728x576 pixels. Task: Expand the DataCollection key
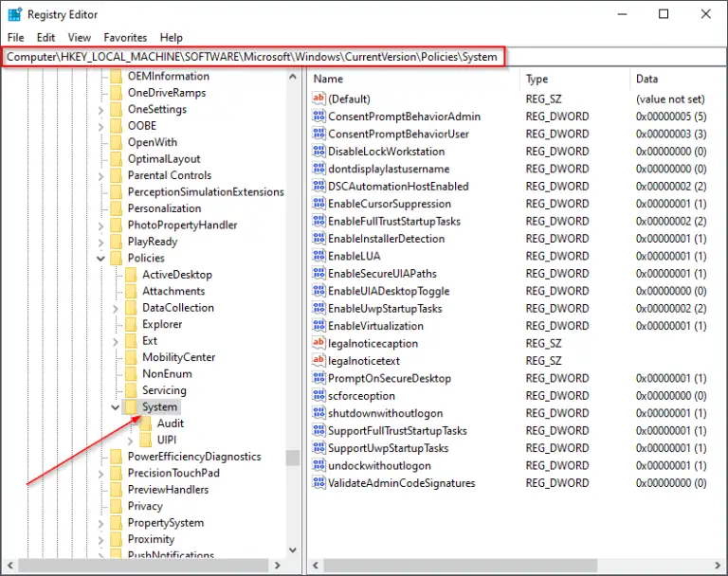click(x=116, y=308)
